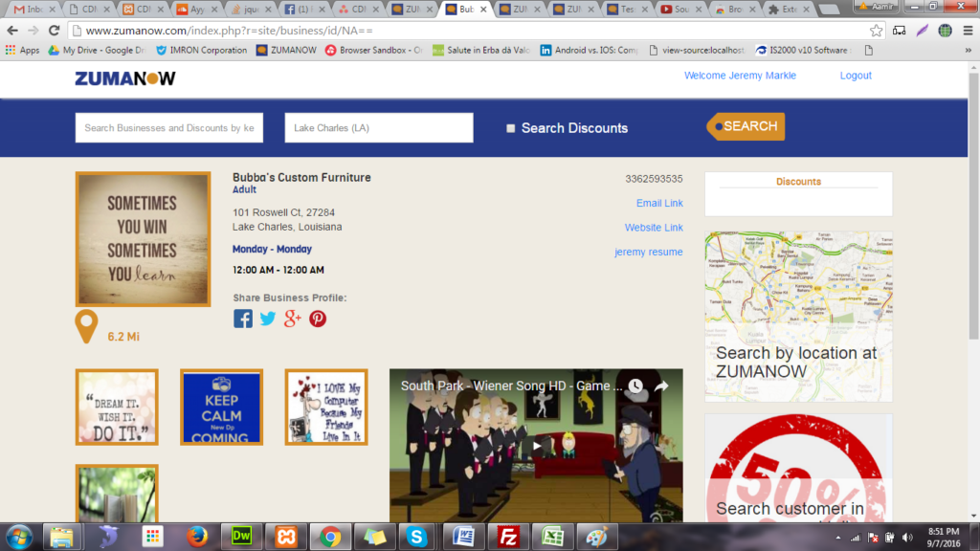
Task: Open the Website Link
Action: 654,228
